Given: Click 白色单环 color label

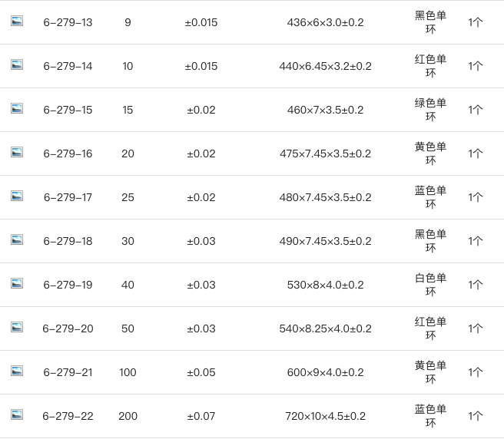Looking at the screenshot, I should (x=430, y=285).
